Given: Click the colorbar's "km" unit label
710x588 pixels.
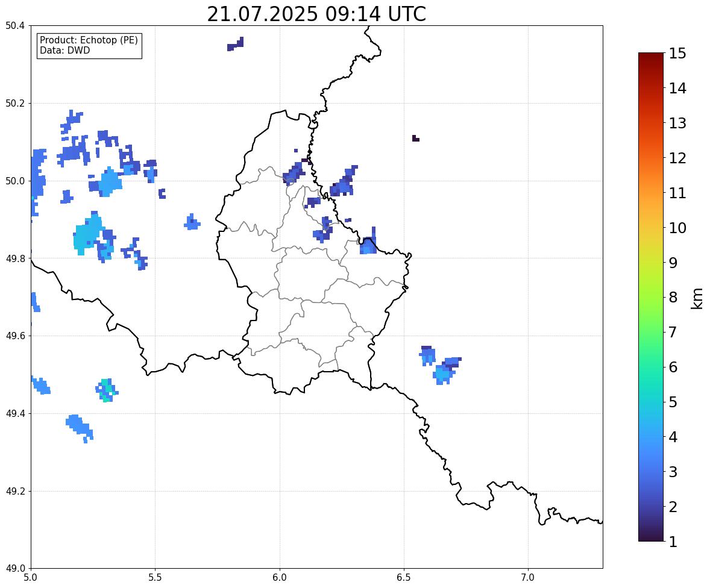Looking at the screenshot, I should (x=697, y=298).
